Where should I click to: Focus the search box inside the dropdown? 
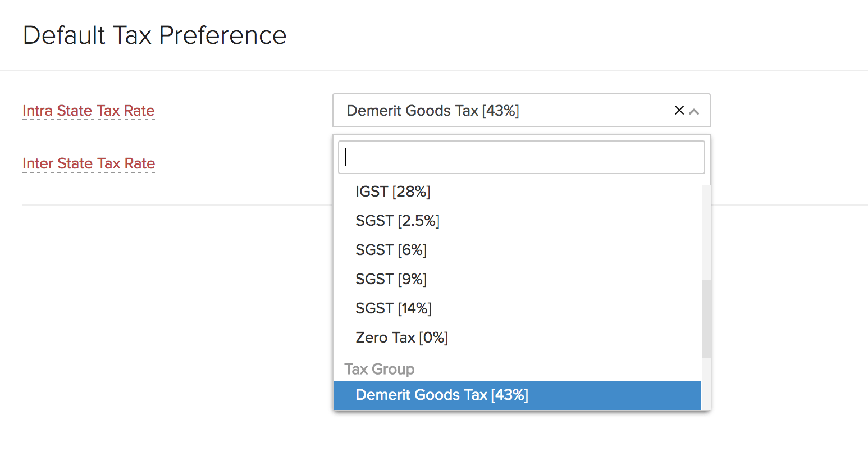coord(521,157)
